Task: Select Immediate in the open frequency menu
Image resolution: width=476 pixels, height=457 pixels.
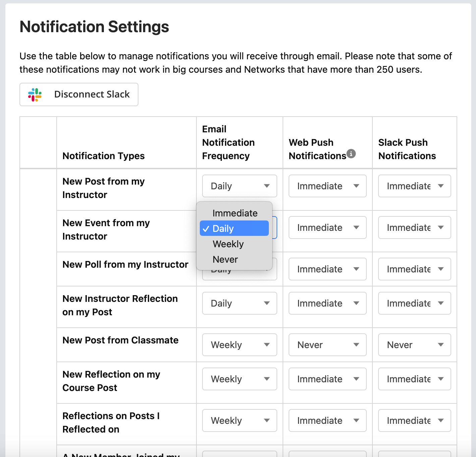Action: (234, 213)
